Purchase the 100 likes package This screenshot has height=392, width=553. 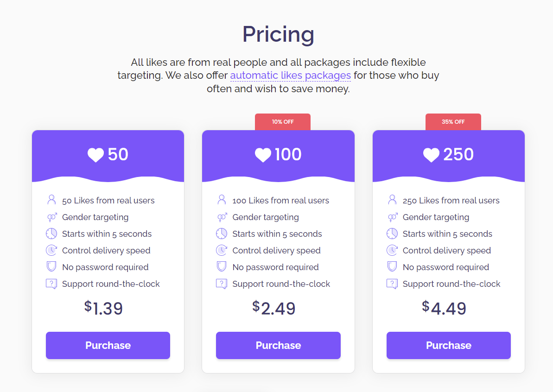278,345
